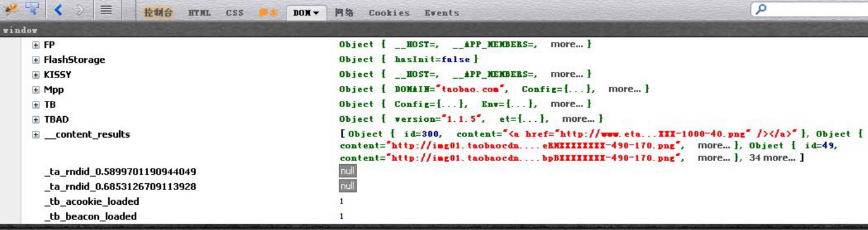The image size is (868, 230).
Task: Switch to the CSS tab
Action: point(234,12)
